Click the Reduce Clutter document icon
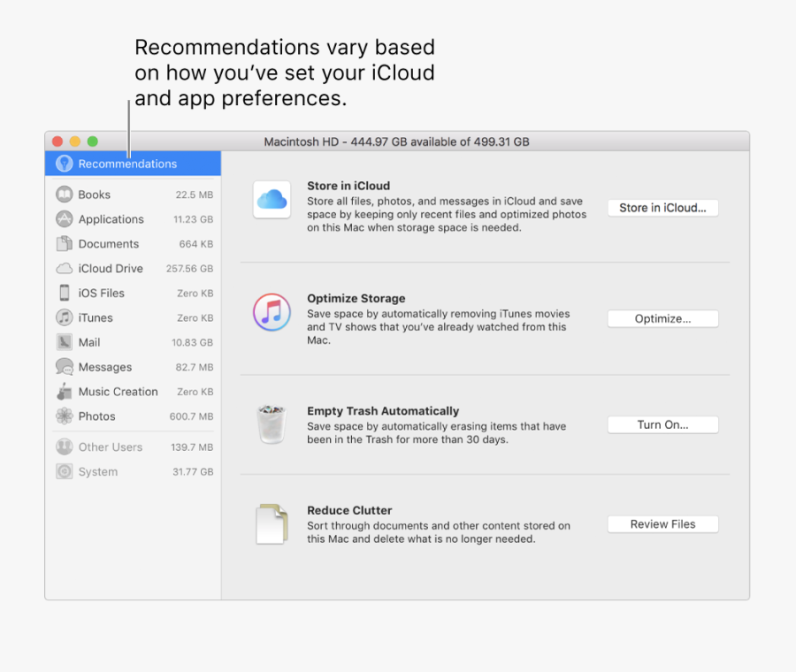796x672 pixels. coord(272,523)
